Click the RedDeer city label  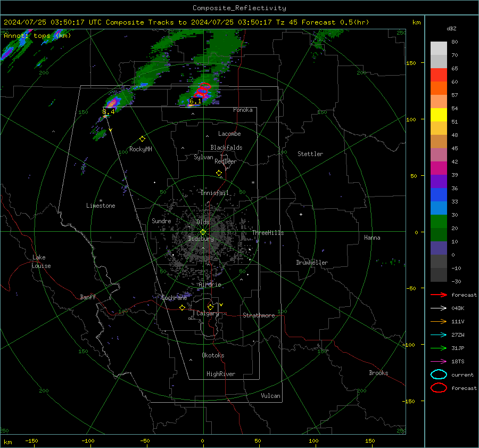pos(226,161)
